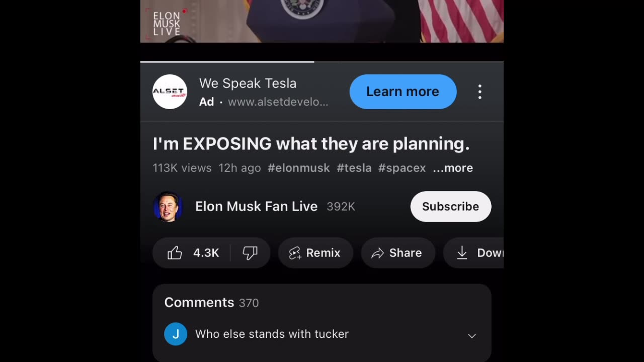Tap the video player thumbnail area
Image resolution: width=644 pixels, height=362 pixels.
point(322,21)
